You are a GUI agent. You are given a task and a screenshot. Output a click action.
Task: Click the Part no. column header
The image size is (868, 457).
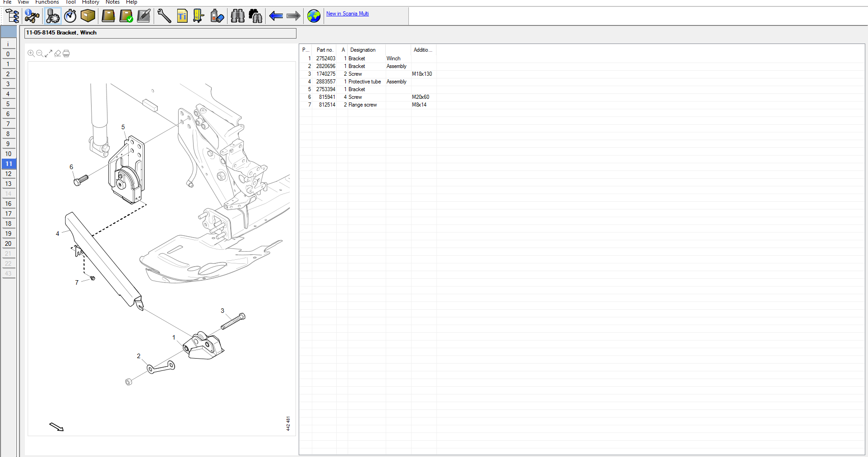click(x=325, y=50)
